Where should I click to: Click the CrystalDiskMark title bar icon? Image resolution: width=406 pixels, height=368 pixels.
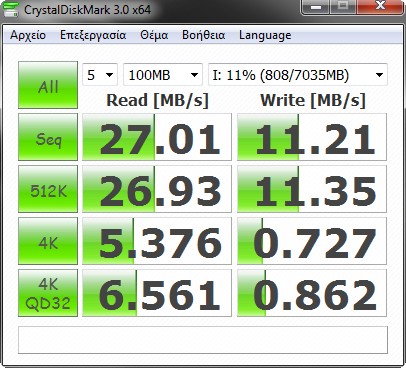(10, 9)
